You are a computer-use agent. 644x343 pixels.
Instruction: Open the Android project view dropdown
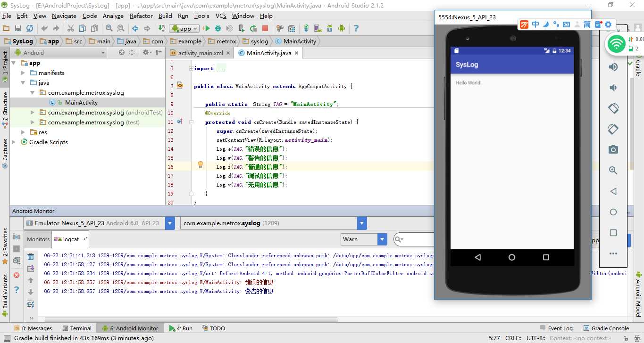coord(60,52)
